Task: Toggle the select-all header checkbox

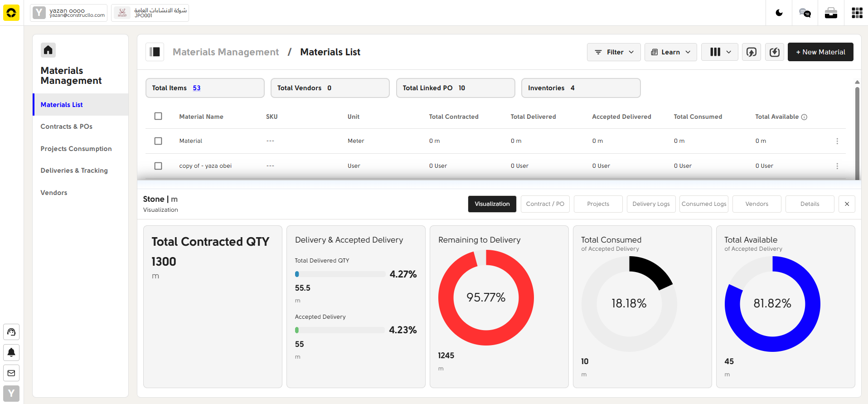Action: 158,116
